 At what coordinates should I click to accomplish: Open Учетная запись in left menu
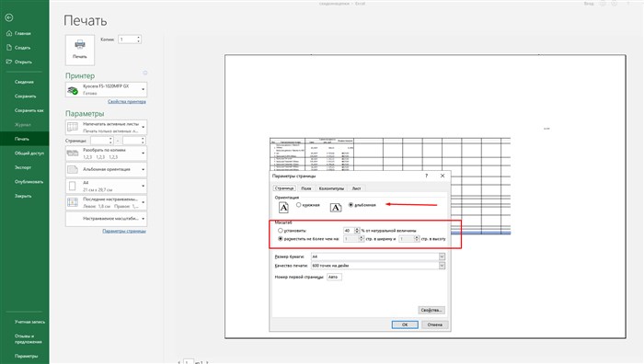(24, 322)
